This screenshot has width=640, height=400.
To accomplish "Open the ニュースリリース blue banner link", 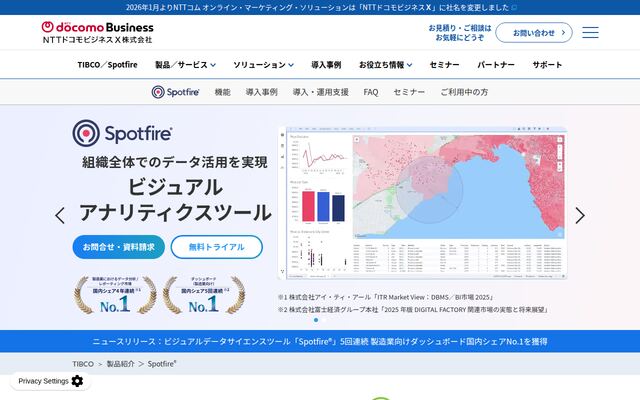I will tap(320, 341).
